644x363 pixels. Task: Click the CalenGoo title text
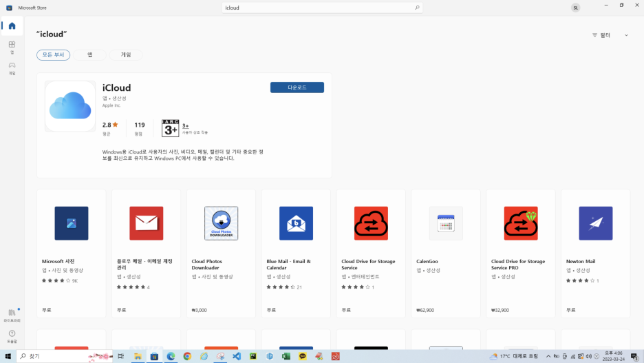click(x=427, y=261)
